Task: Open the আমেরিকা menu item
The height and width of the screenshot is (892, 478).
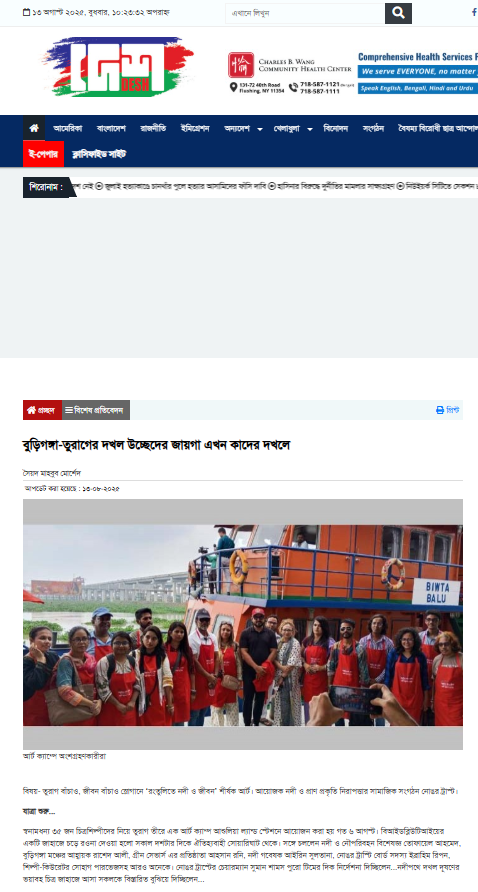Action: (68, 129)
